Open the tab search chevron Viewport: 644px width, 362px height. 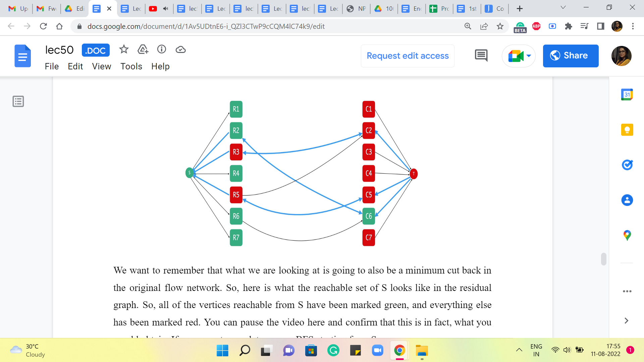pyautogui.click(x=563, y=7)
